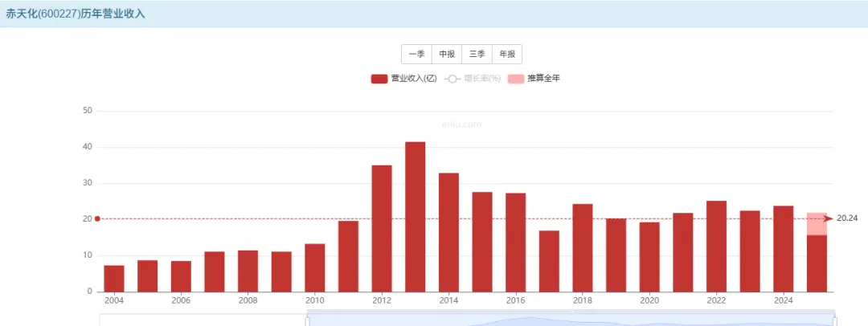Click the pink 推算全年 legend swatch
The width and height of the screenshot is (868, 326).
[x=516, y=79]
